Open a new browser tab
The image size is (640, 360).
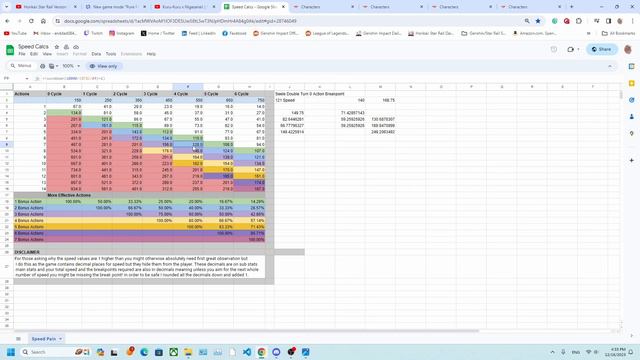coord(571,7)
